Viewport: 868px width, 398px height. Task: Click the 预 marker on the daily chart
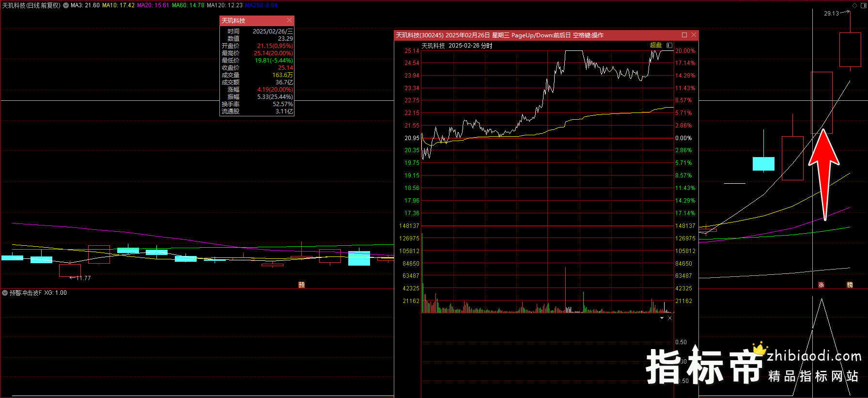(301, 285)
